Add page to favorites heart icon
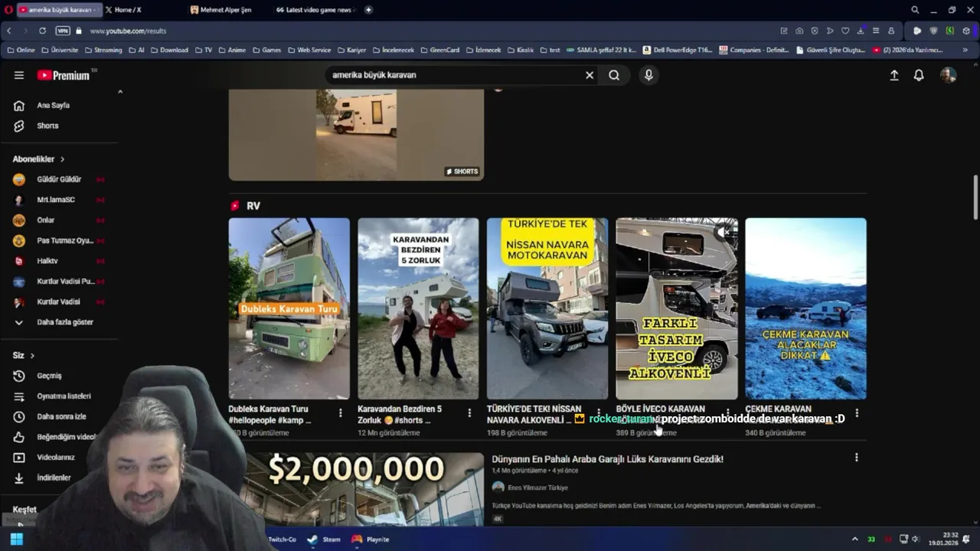Image resolution: width=980 pixels, height=551 pixels. tap(845, 31)
